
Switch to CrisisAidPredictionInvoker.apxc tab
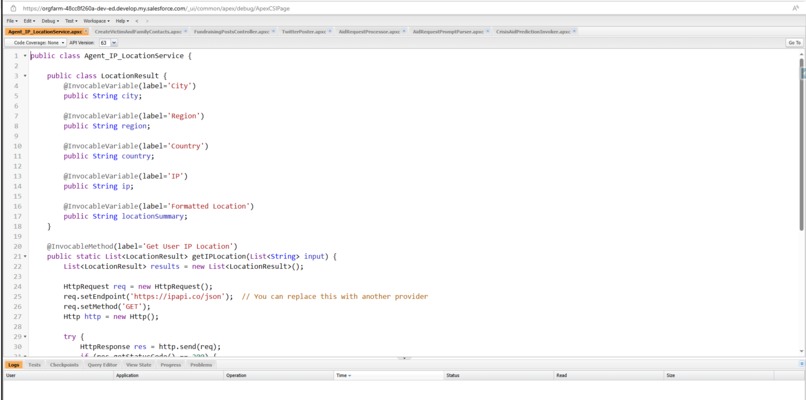(533, 31)
